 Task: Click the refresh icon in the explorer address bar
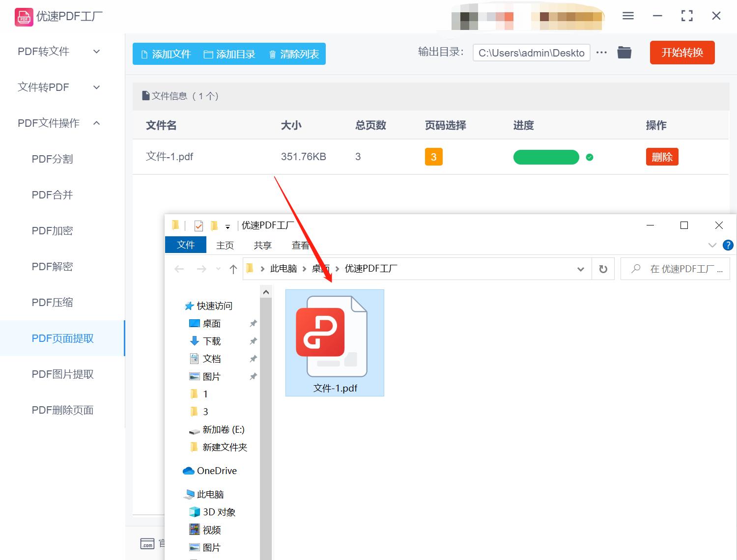603,269
